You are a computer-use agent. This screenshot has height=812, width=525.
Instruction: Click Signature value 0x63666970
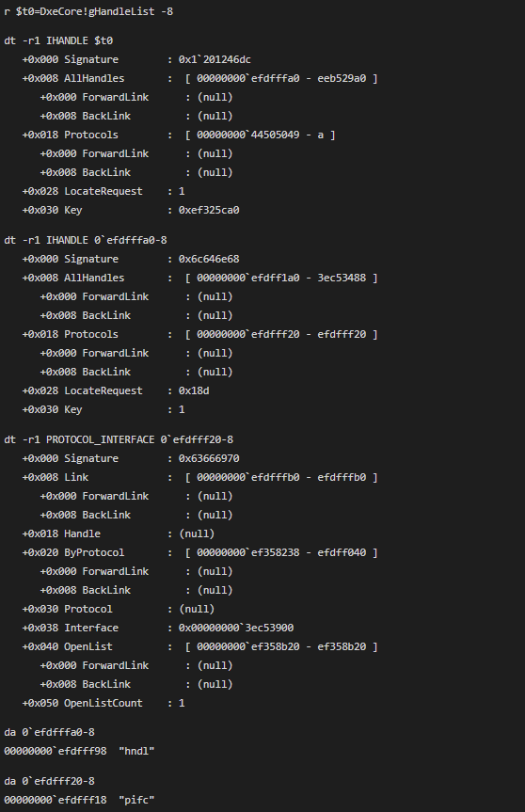click(209, 458)
